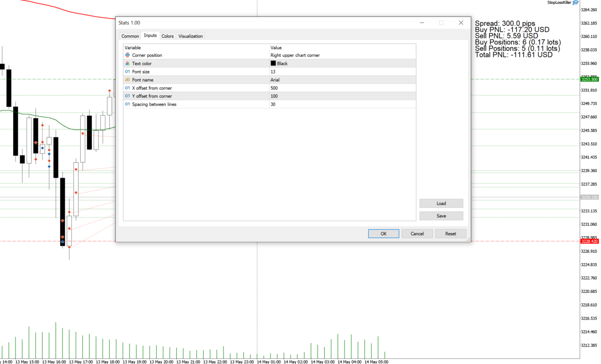Confirm settings with OK button
This screenshot has height=364, width=601.
point(384,234)
